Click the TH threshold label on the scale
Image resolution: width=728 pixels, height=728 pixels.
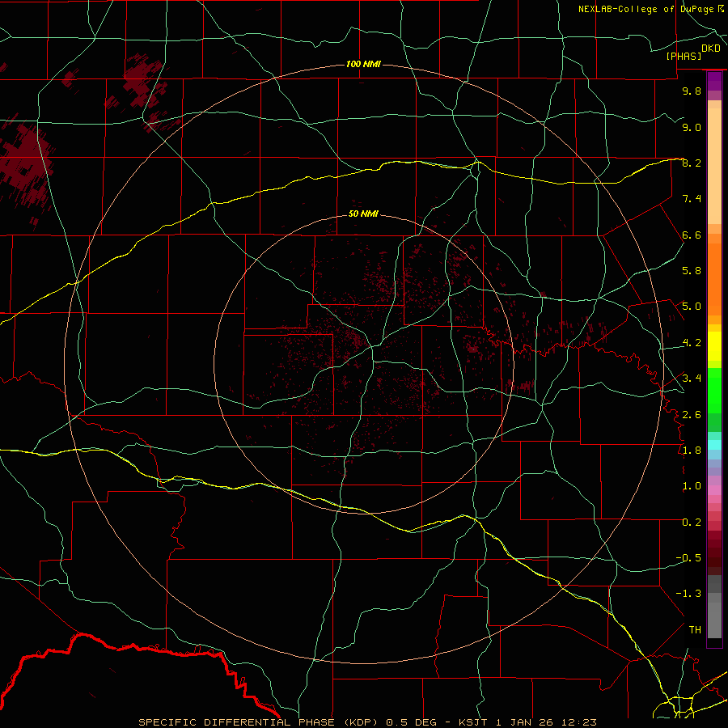(x=695, y=630)
